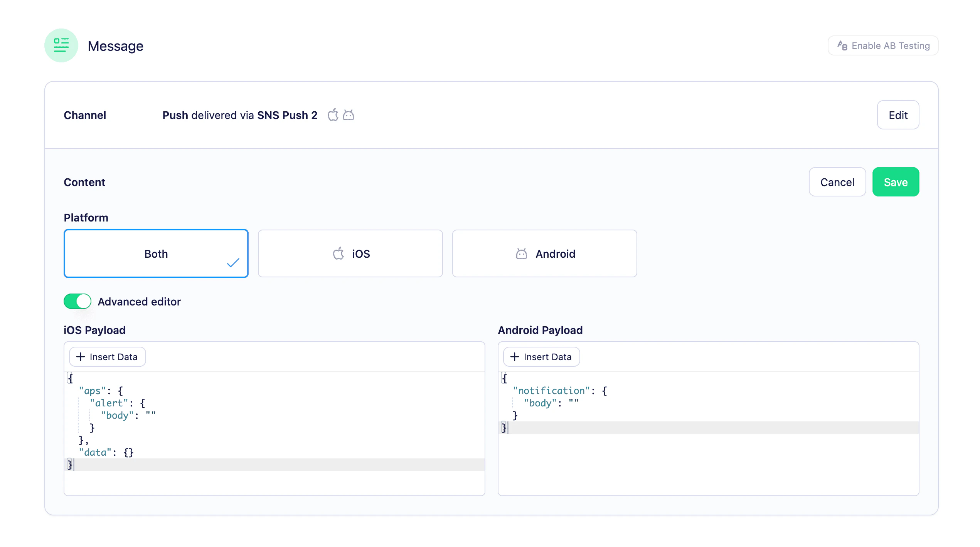Click the Message heading
This screenshot has height=547, width=980.
point(116,46)
